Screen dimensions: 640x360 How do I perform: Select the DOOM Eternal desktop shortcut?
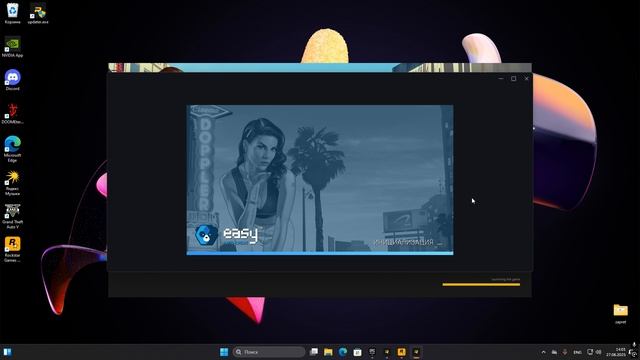[12, 113]
